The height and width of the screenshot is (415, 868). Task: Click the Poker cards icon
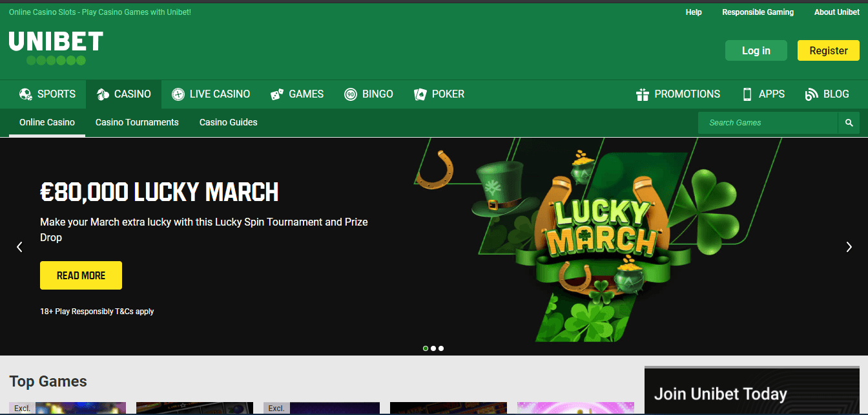tap(420, 94)
